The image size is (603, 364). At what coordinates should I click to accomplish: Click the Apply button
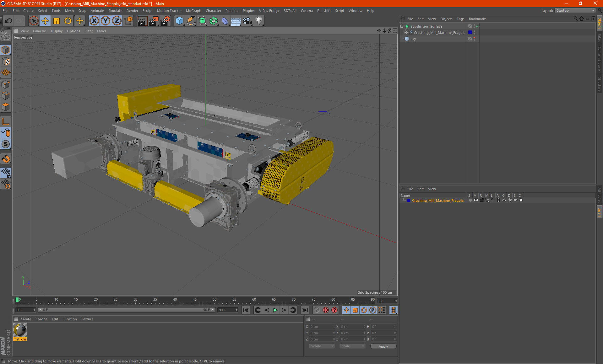click(383, 346)
